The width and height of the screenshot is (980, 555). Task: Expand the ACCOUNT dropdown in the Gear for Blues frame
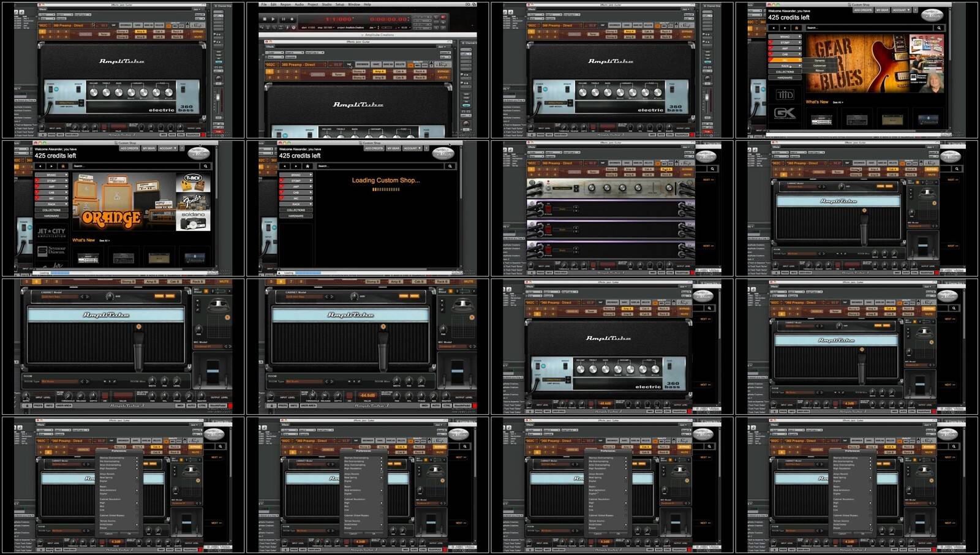pos(901,10)
